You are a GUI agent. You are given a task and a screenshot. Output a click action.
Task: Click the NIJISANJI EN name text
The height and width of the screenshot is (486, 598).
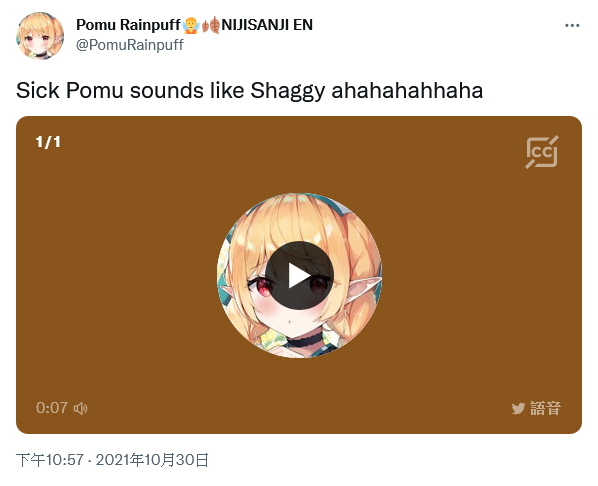tap(267, 25)
